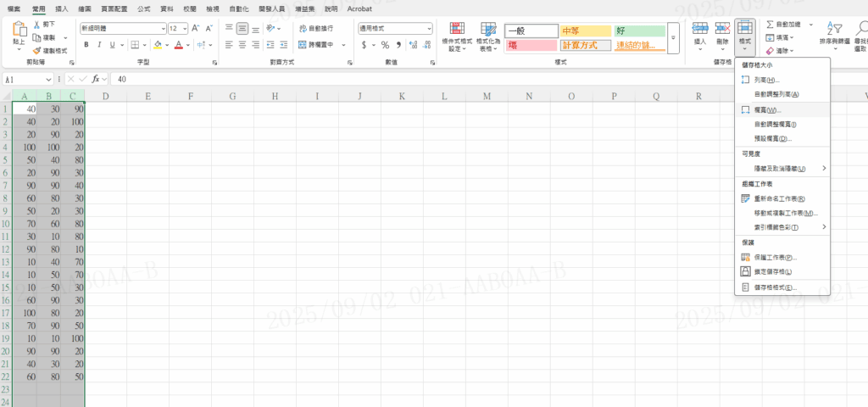Toggle Wrap Text (自動換行)

coord(315,28)
